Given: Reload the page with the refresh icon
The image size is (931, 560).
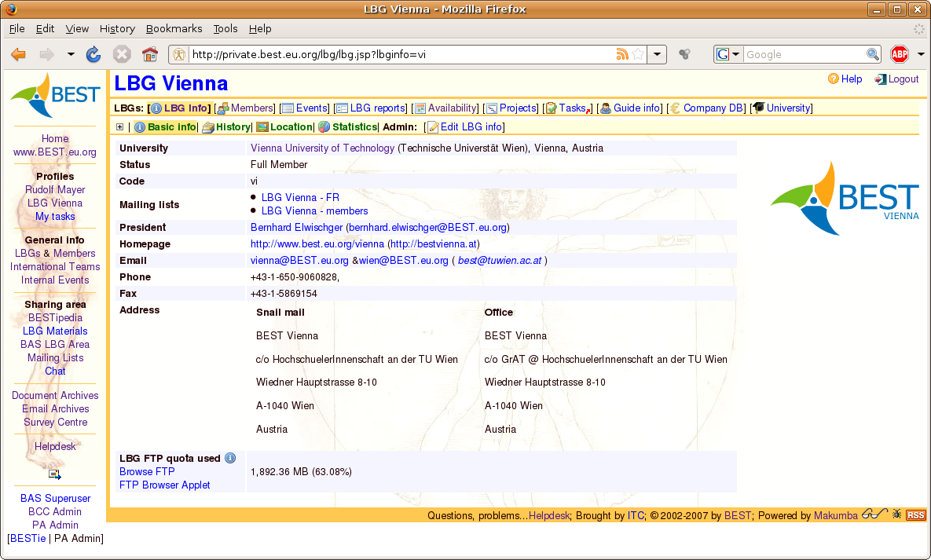Looking at the screenshot, I should click(93, 55).
